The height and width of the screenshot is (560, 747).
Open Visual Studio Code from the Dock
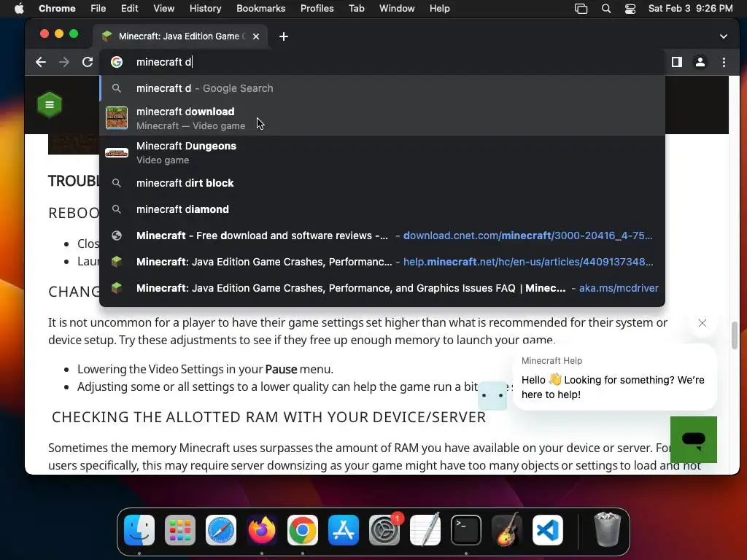click(x=548, y=529)
